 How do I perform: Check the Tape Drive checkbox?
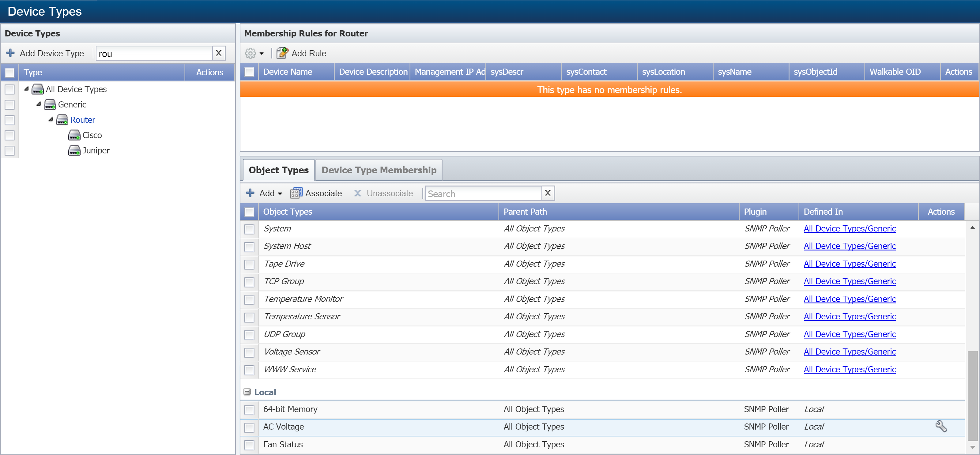point(249,265)
